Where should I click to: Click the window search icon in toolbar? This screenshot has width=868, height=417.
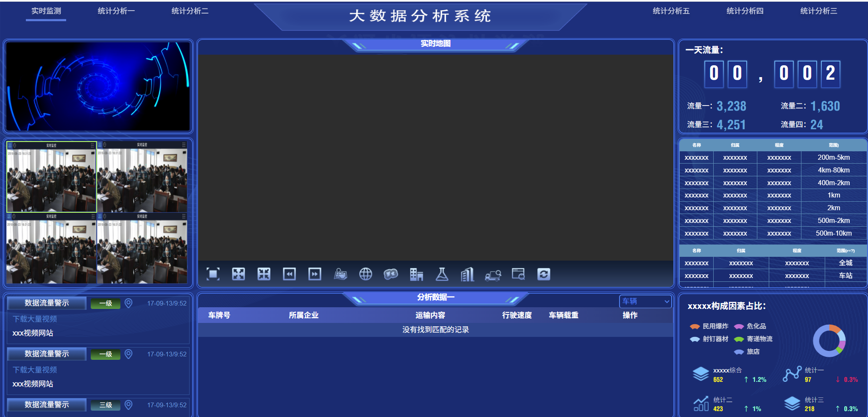[518, 274]
